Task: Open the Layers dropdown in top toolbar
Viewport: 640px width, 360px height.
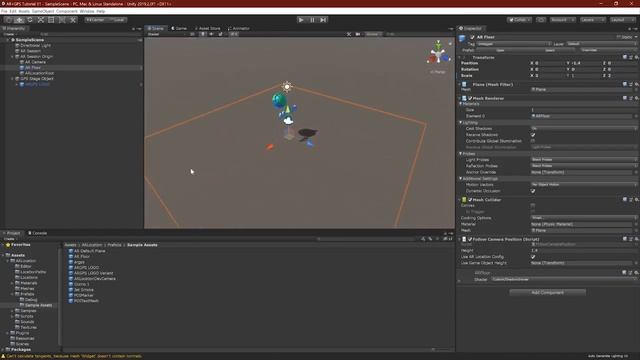Action: [x=592, y=20]
